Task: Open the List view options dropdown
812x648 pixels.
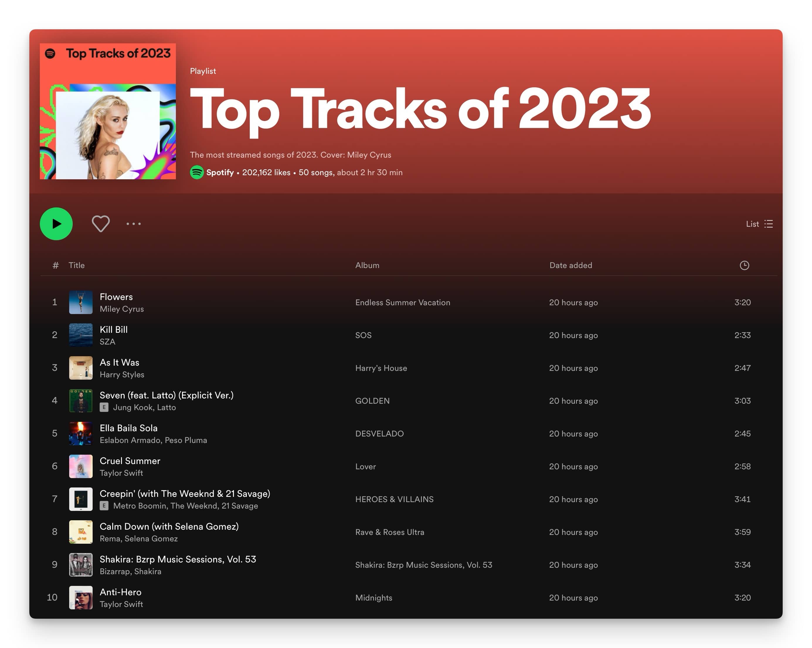Action: click(x=759, y=224)
